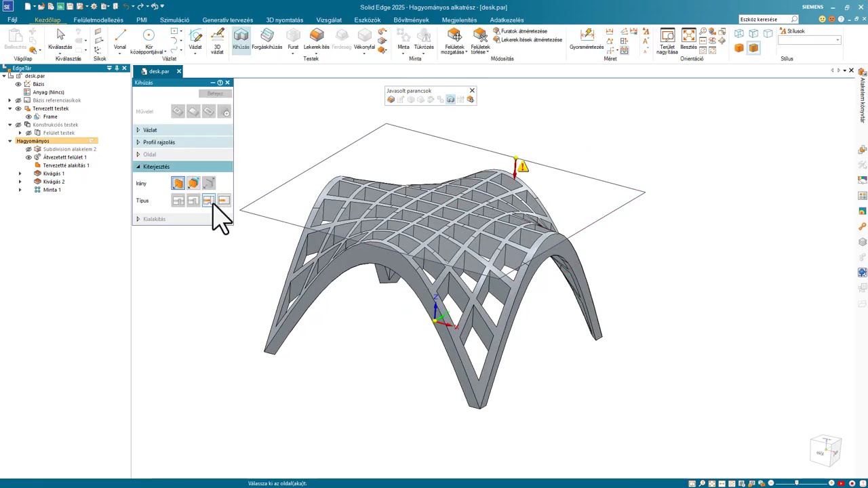
Task: Expand the Kivágás 2 tree node
Action: 20,182
